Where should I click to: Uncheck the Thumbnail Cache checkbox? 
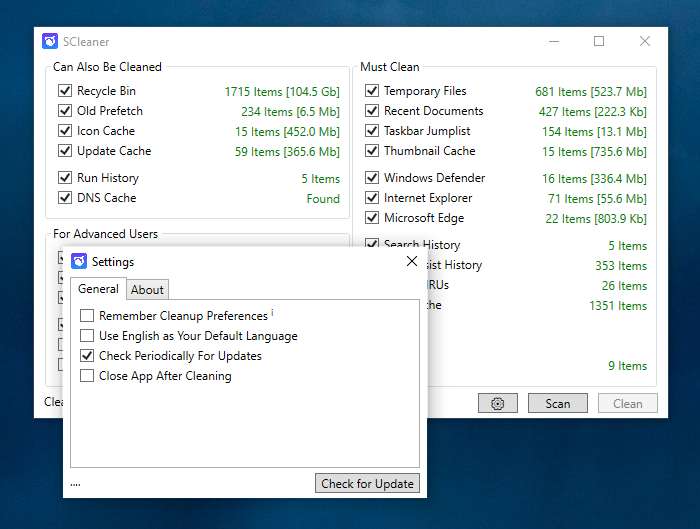(372, 150)
